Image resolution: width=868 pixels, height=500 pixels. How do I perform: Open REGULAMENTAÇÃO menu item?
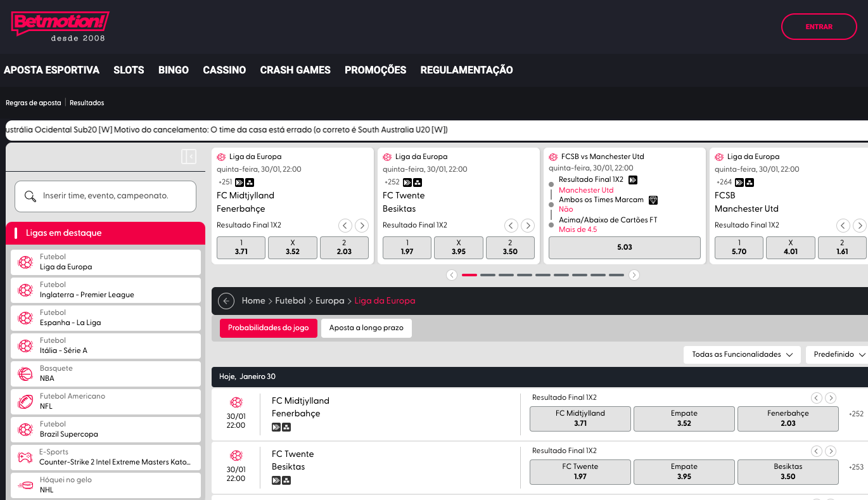coord(466,70)
